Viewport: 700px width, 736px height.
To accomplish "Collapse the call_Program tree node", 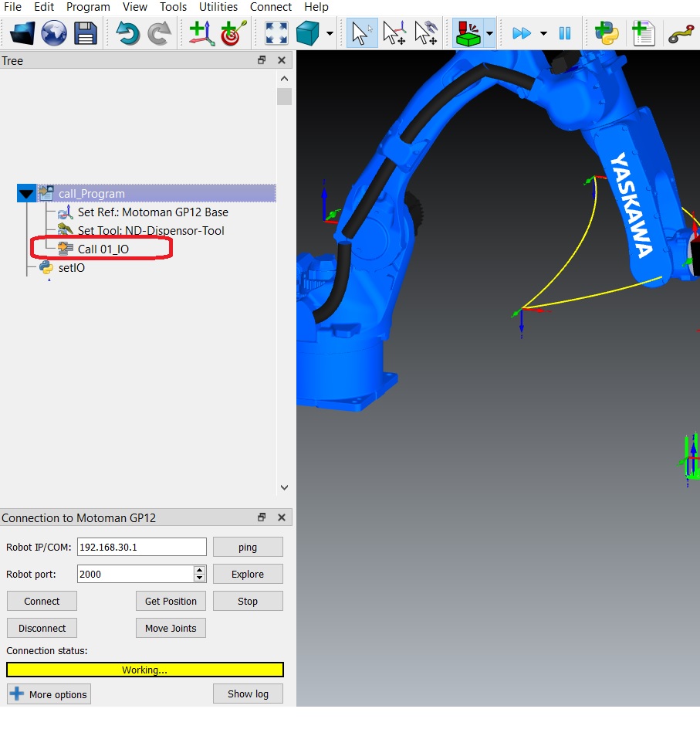I will tap(26, 194).
